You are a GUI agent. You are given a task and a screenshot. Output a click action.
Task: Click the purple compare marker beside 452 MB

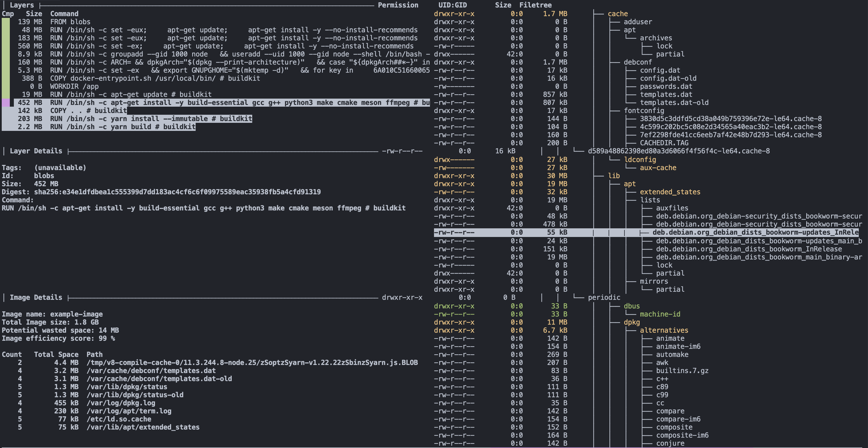pyautogui.click(x=6, y=103)
